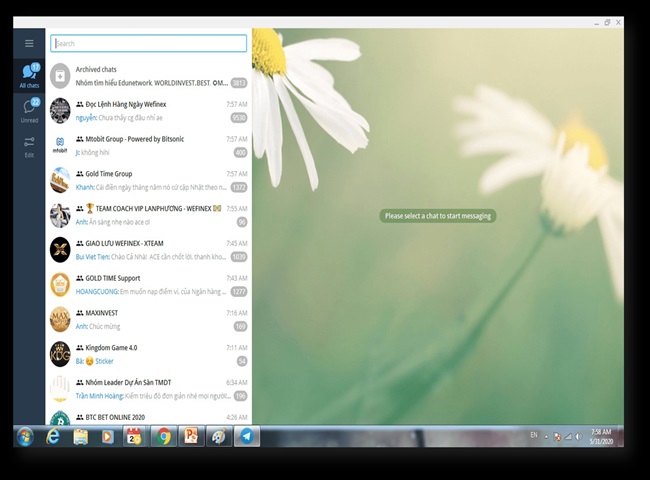Focus the Search input field
The height and width of the screenshot is (480, 650).
tap(148, 44)
